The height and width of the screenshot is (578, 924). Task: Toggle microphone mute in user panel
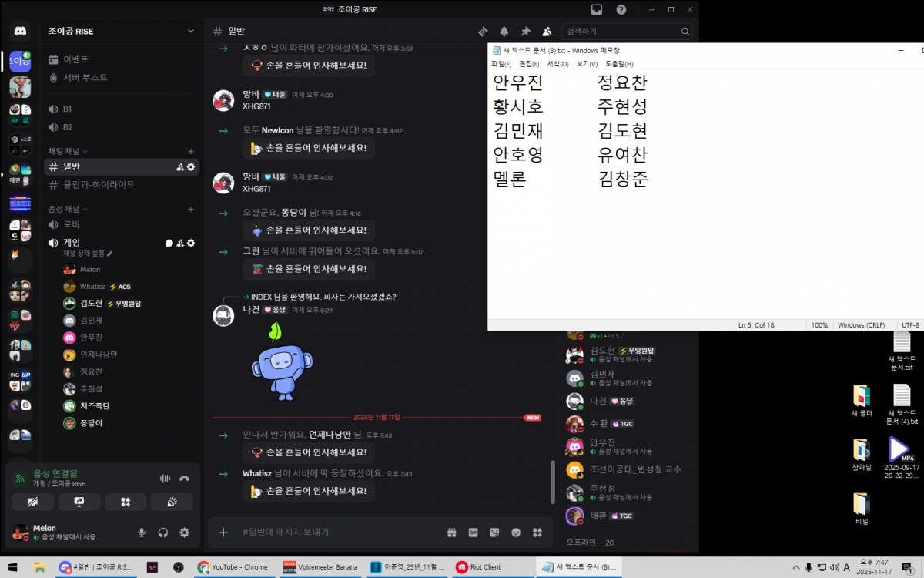[x=142, y=532]
